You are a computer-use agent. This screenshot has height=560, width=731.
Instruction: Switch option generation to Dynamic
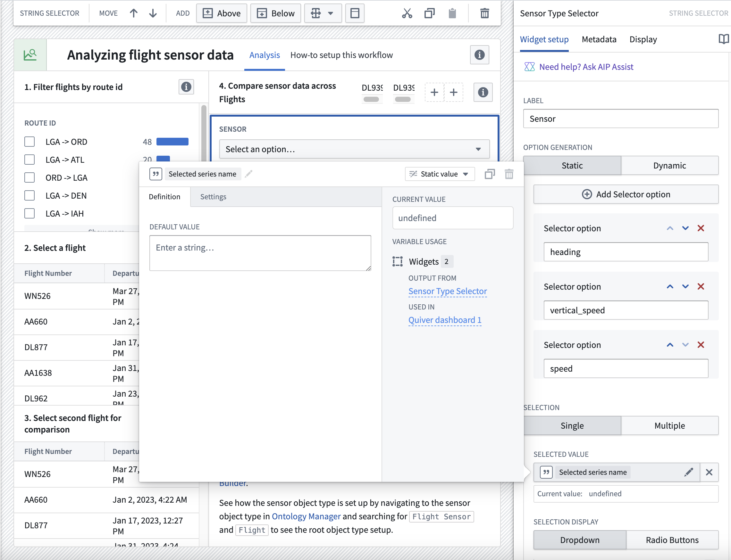(x=669, y=165)
